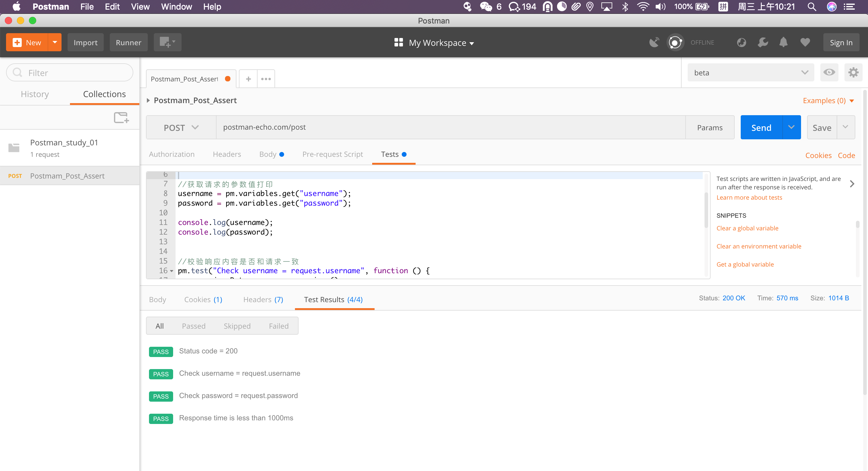Open the settings wrench icon
Image resolution: width=868 pixels, height=471 pixels.
click(x=763, y=43)
